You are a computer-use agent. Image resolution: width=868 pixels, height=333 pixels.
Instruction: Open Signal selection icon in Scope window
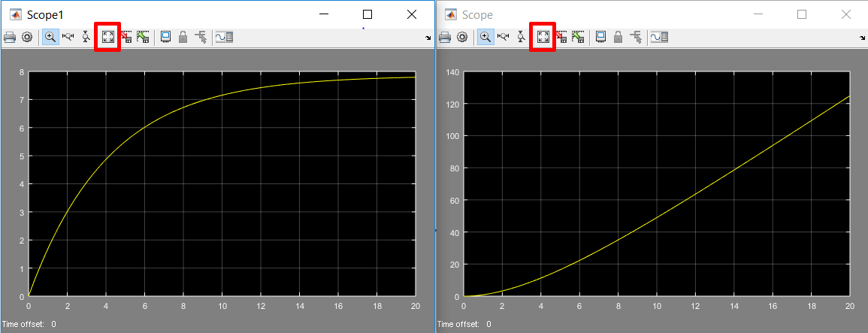pyautogui.click(x=636, y=37)
